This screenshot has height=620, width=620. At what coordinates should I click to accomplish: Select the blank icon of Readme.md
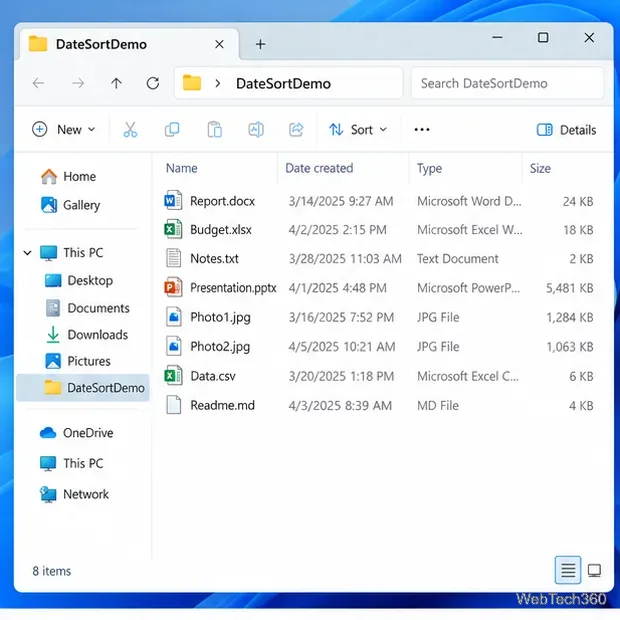pos(174,405)
